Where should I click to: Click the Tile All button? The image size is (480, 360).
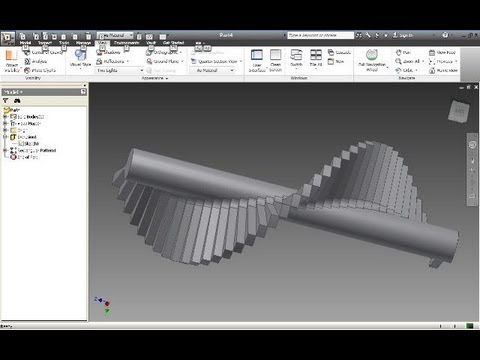pyautogui.click(x=316, y=58)
